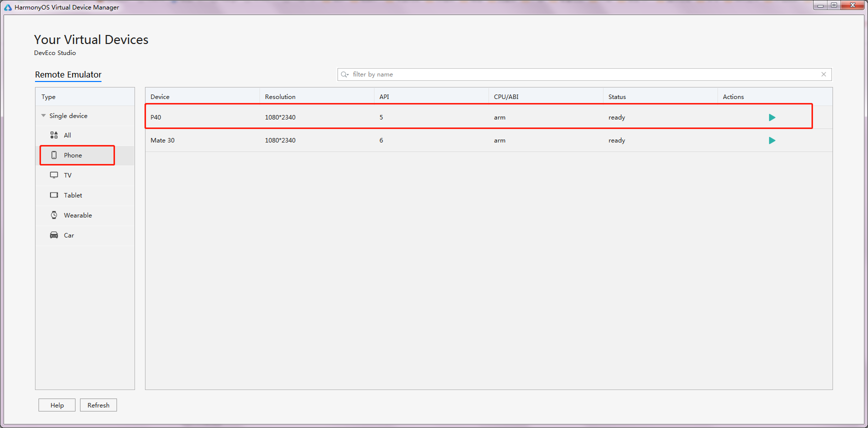
Task: Click the API value 5 cell
Action: click(x=381, y=117)
